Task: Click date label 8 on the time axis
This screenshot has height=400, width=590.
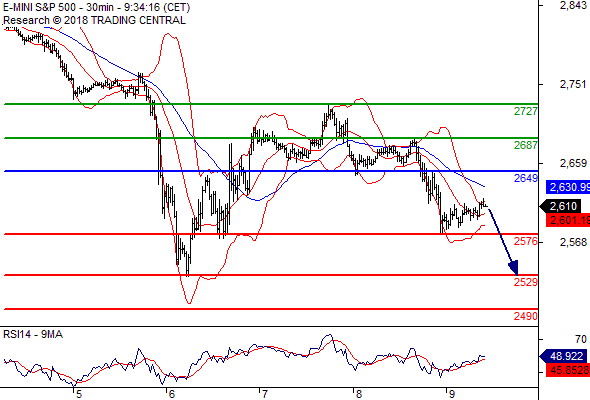Action: pyautogui.click(x=358, y=394)
